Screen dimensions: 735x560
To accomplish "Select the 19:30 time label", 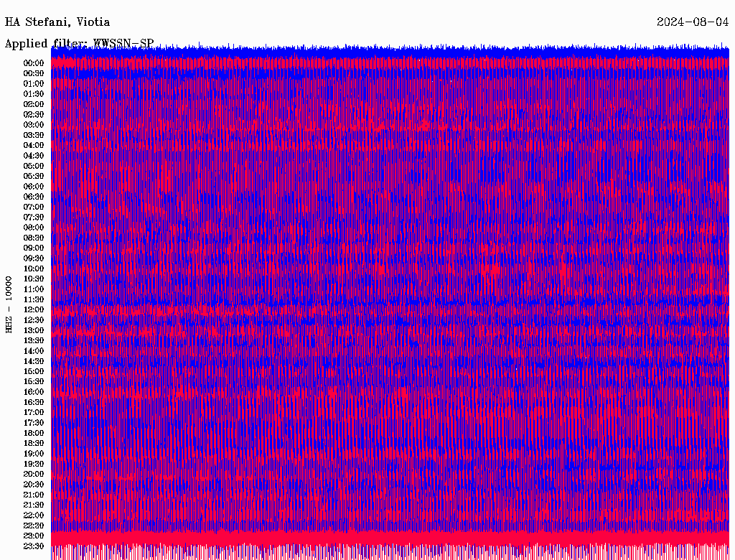I will pyautogui.click(x=34, y=464).
